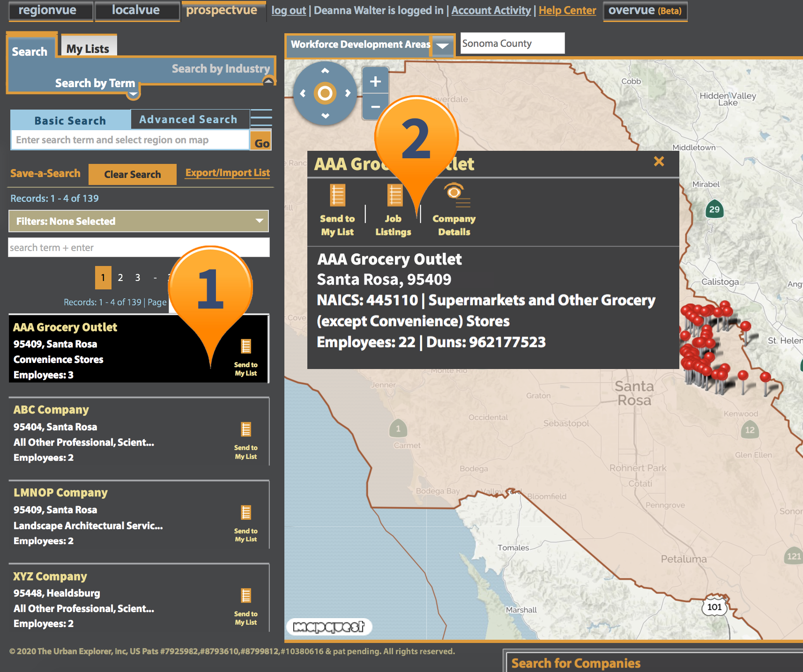This screenshot has width=803, height=672.
Task: Select the prospectvue tab
Action: pyautogui.click(x=223, y=11)
